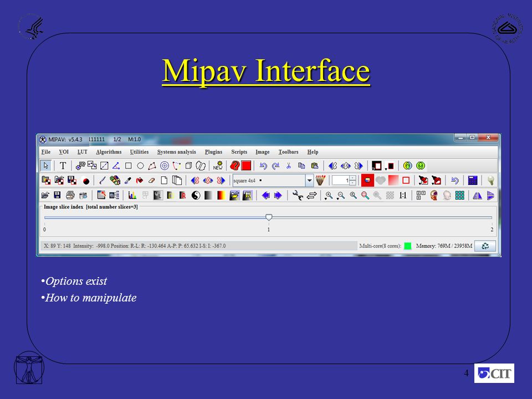Viewport: 532px width, 399px height.
Task: Open the paint brushes editor icon
Action: pyautogui.click(x=320, y=180)
